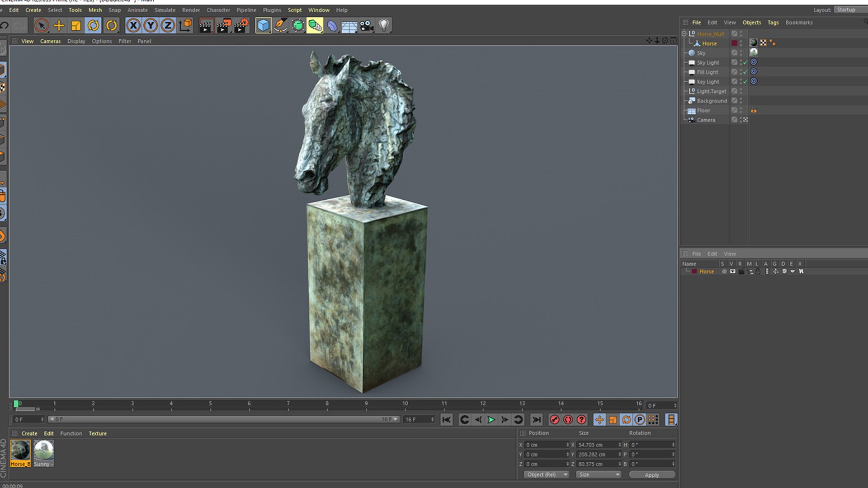Viewport: 868px width, 488px height.
Task: Click the Size X field 54.703 cm
Action: [597, 445]
